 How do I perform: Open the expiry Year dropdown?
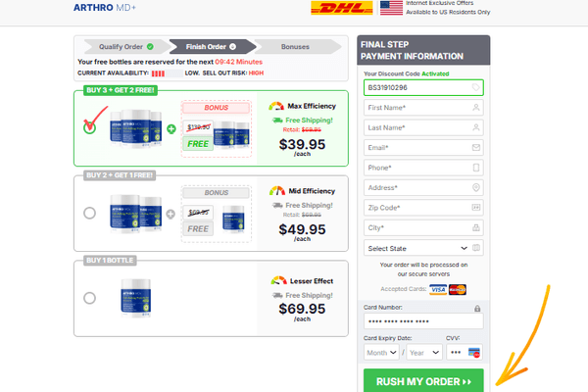(x=424, y=353)
